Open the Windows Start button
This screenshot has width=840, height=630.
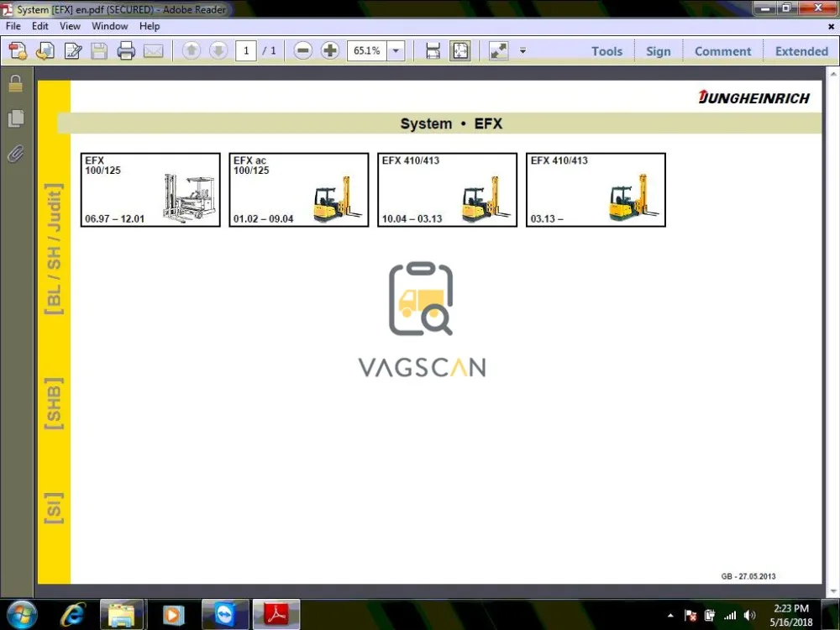[x=20, y=615]
